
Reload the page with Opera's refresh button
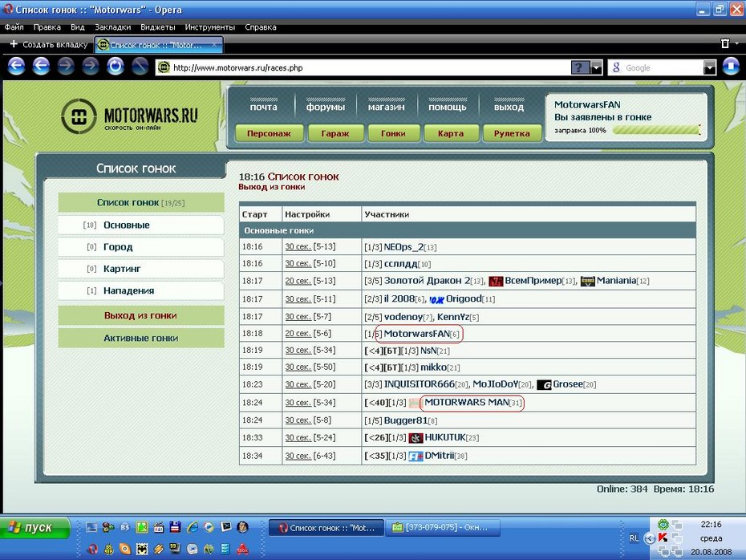(x=116, y=66)
